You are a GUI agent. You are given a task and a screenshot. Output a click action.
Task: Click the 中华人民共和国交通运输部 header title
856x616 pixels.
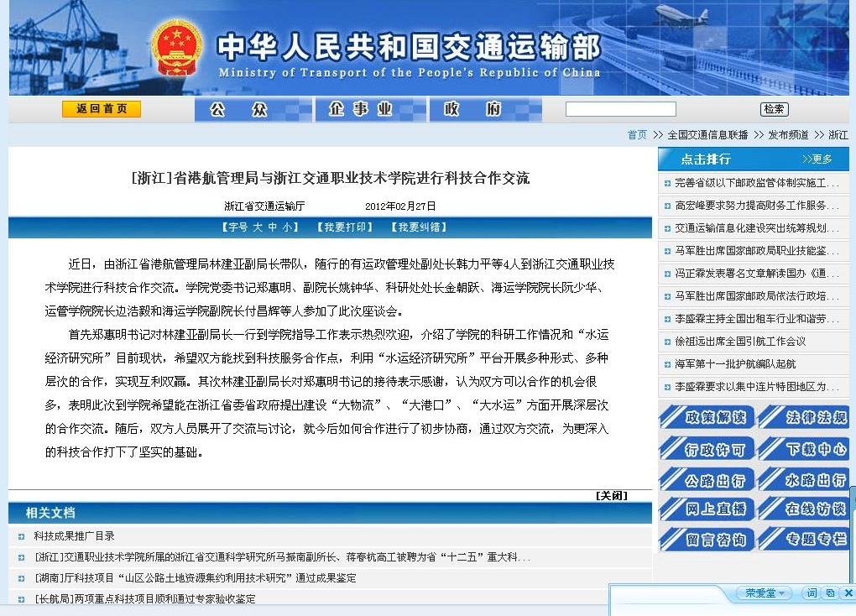(409, 47)
